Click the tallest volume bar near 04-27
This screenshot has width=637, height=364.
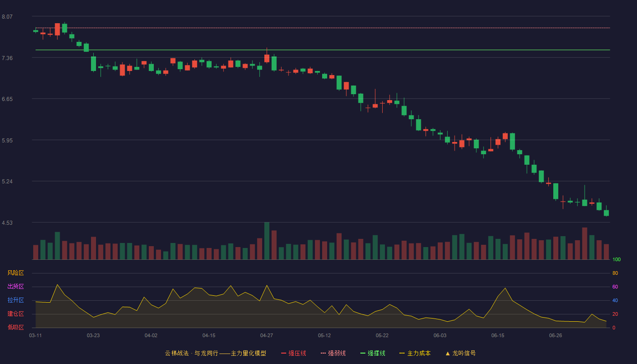267,241
